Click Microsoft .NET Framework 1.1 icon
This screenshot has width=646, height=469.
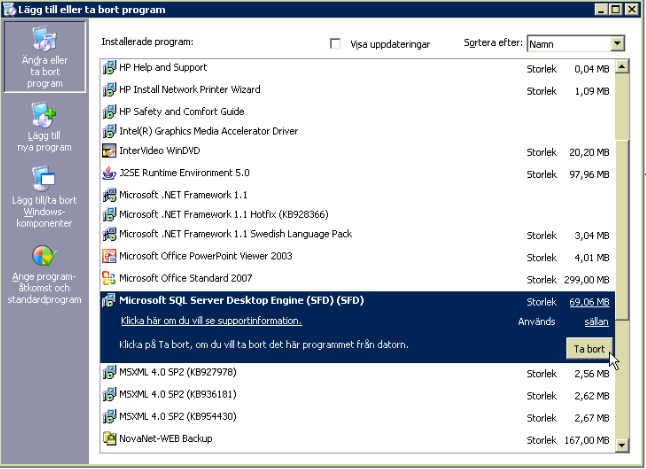(x=109, y=195)
